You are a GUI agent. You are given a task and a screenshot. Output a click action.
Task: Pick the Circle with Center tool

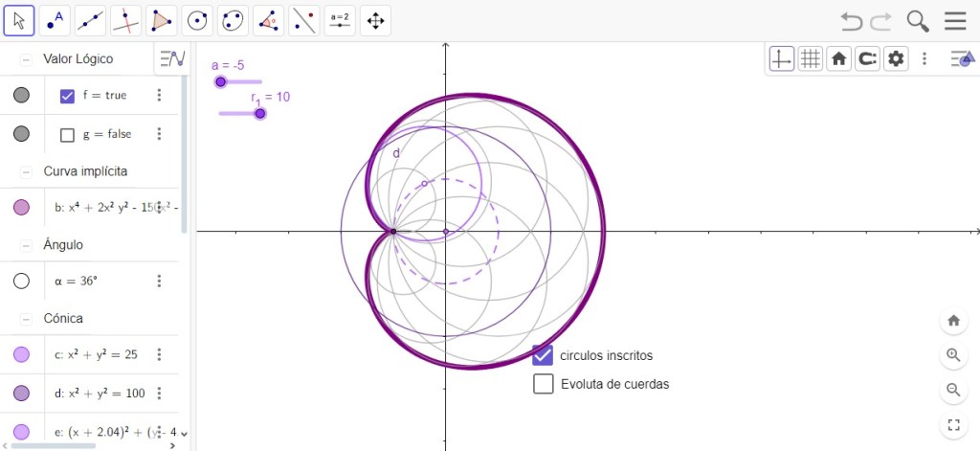[197, 19]
